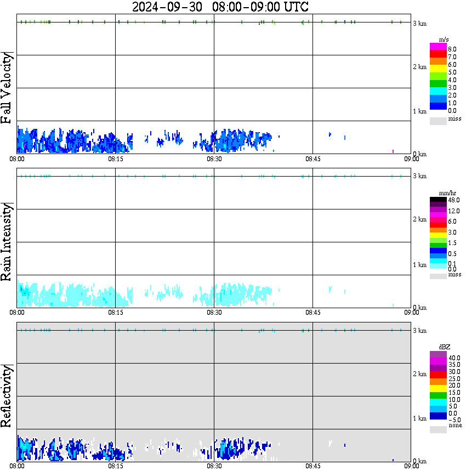Click the "1 km" label beside Rain Intensity panel
The image size is (466, 476).
[420, 265]
